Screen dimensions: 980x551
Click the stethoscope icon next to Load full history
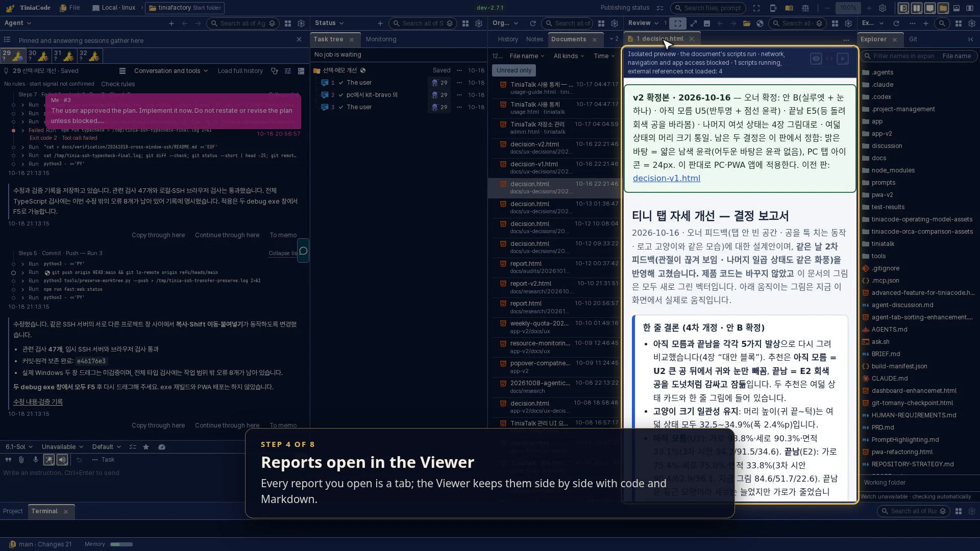(275, 71)
